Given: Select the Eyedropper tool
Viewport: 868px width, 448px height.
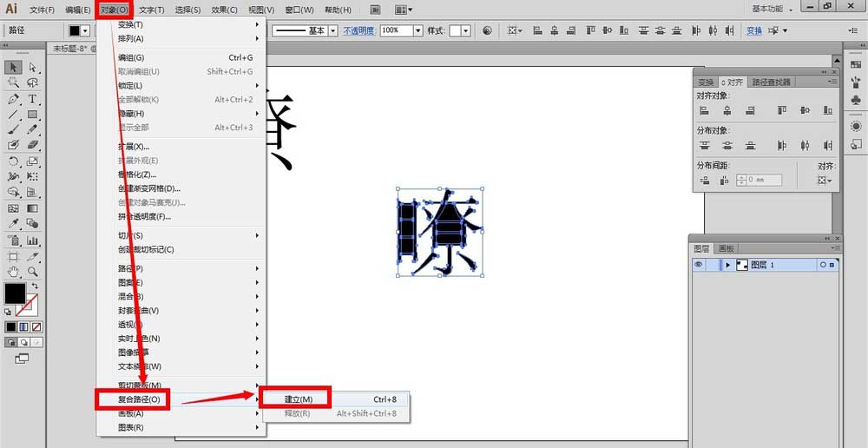Looking at the screenshot, I should 14,224.
